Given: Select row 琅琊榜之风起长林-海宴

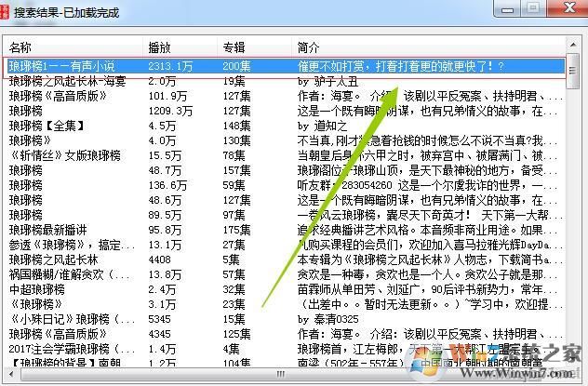Looking at the screenshot, I should pos(287,81).
